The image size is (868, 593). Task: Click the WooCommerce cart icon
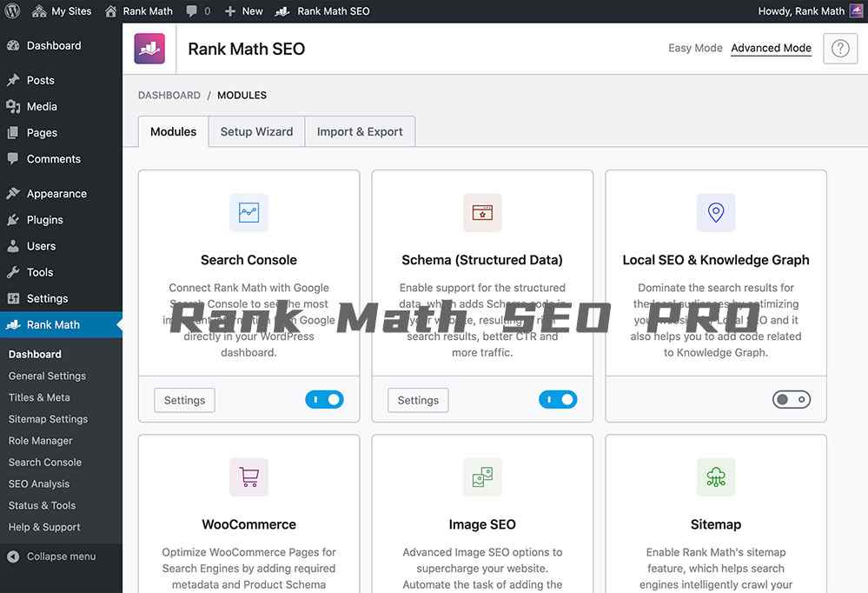(249, 476)
